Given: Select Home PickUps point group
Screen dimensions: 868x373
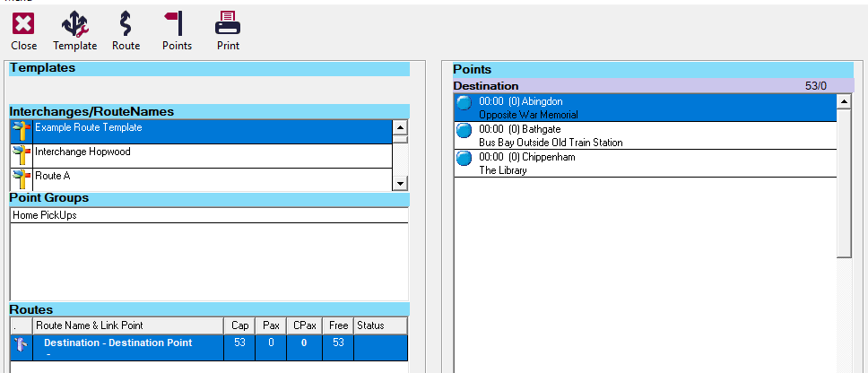Looking at the screenshot, I should click(x=44, y=215).
